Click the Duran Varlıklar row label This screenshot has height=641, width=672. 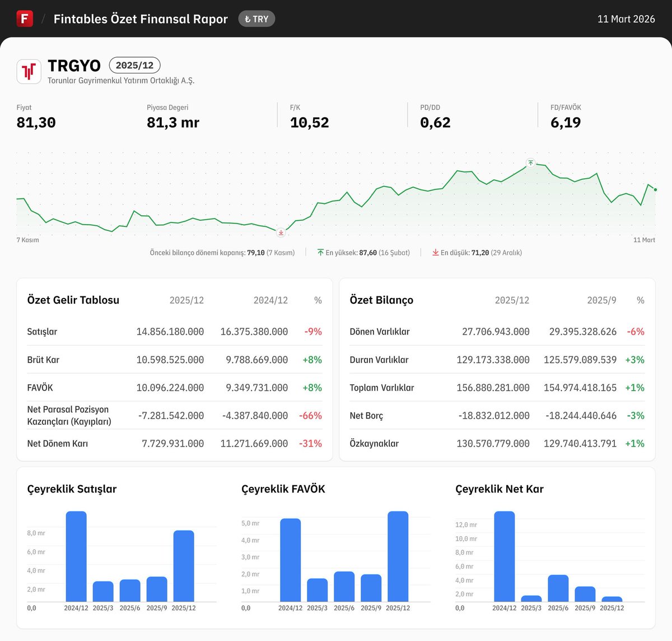379,360
